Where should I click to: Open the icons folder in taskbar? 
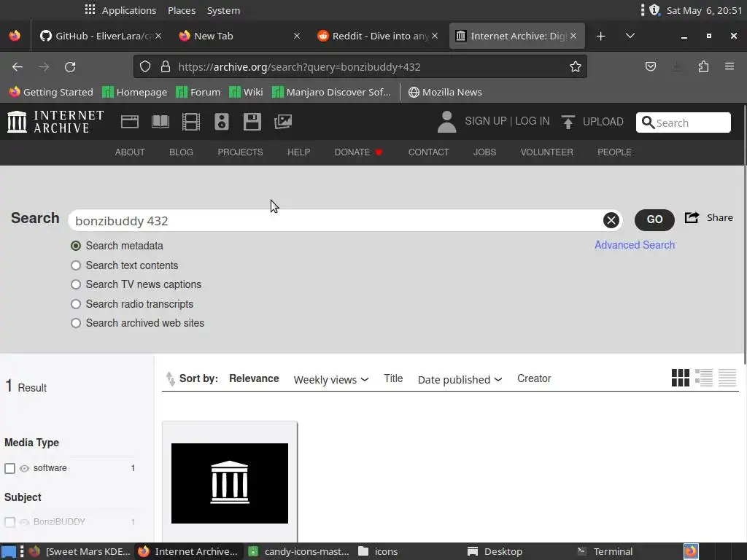[x=378, y=551]
